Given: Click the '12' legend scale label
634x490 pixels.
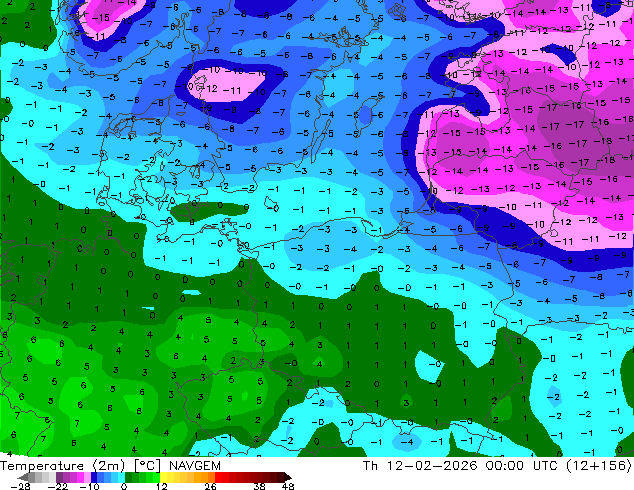Looking at the screenshot, I should pos(162,486).
